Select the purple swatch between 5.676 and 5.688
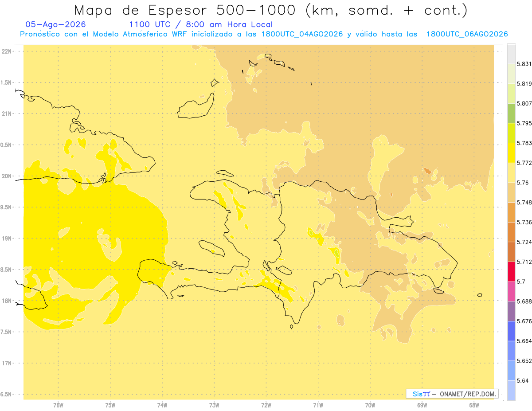 pos(511,311)
